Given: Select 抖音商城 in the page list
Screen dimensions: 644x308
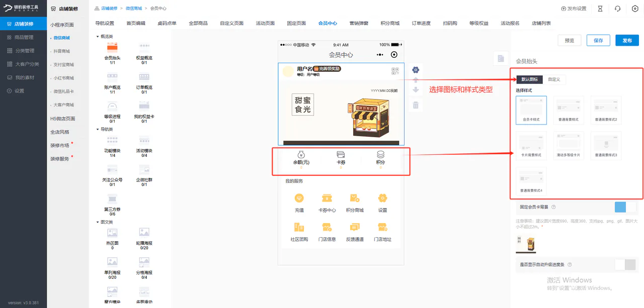Looking at the screenshot, I should (62, 51).
